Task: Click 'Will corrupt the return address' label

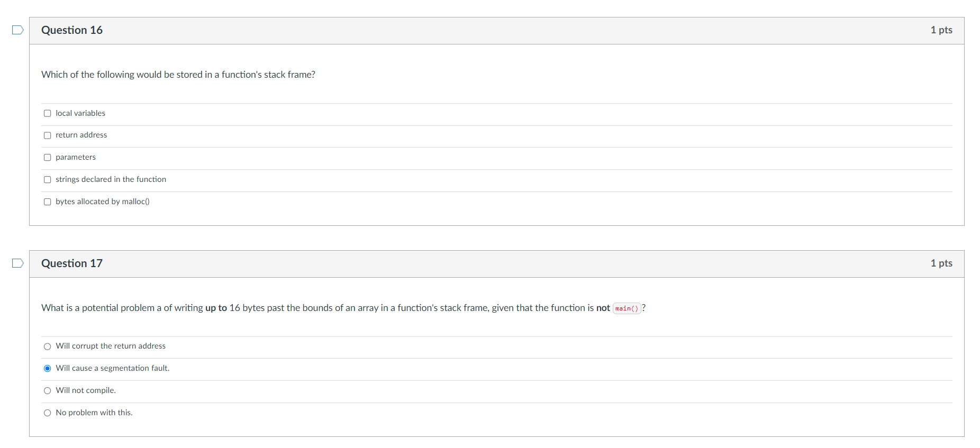Action: click(x=111, y=346)
